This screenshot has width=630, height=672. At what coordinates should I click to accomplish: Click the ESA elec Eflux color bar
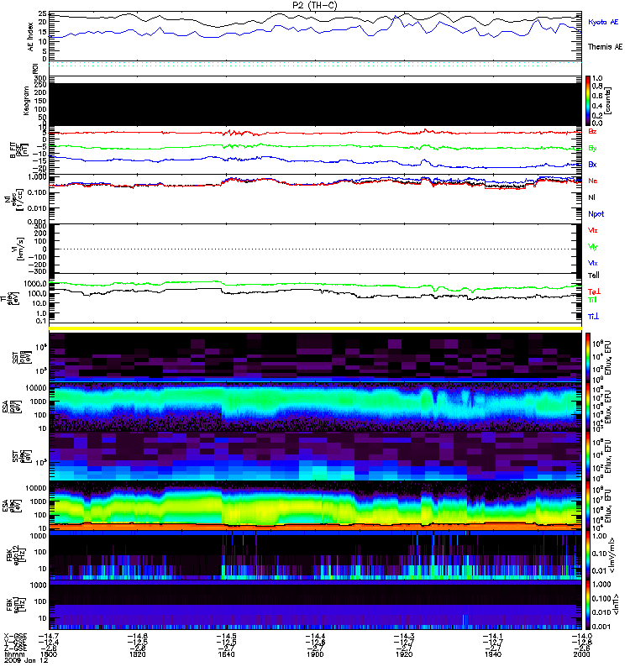588,506
